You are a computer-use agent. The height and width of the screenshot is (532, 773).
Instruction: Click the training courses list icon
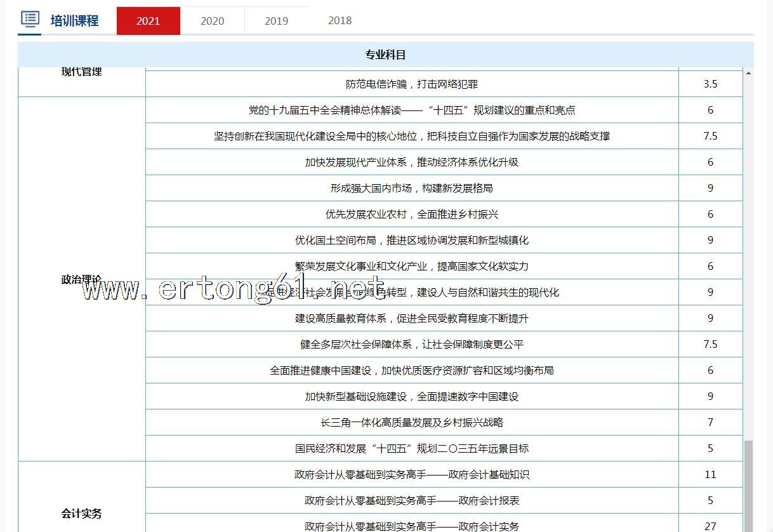30,18
